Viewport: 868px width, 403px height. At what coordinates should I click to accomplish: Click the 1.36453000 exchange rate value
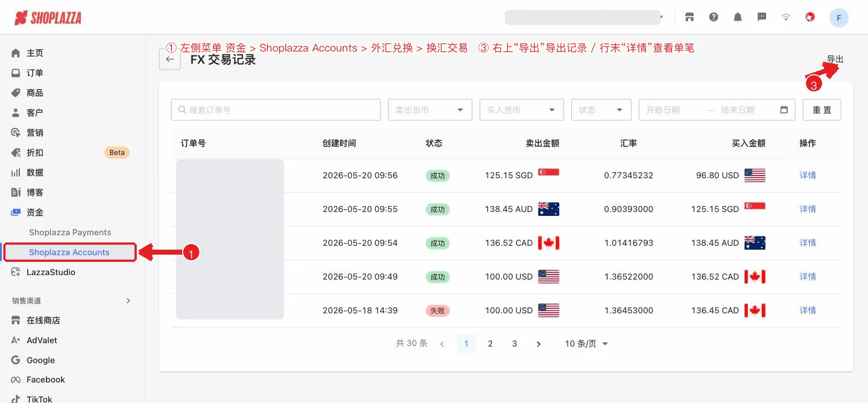[x=628, y=311]
